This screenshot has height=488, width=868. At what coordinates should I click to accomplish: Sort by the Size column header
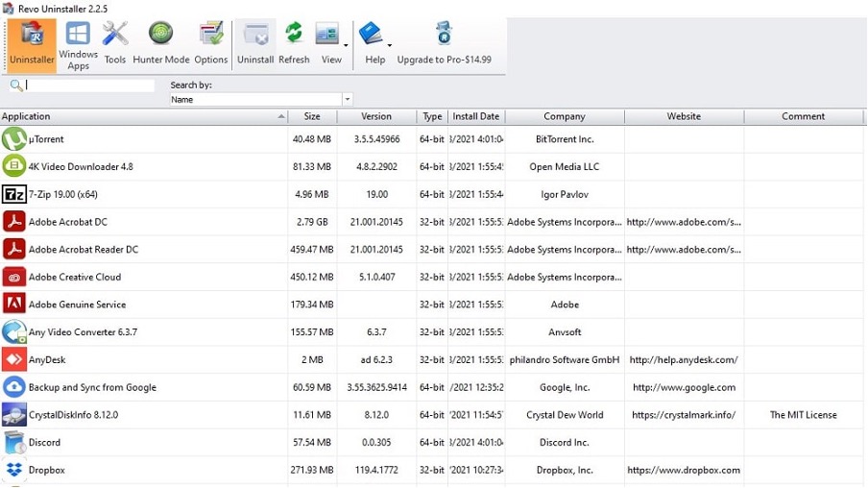[x=312, y=116]
